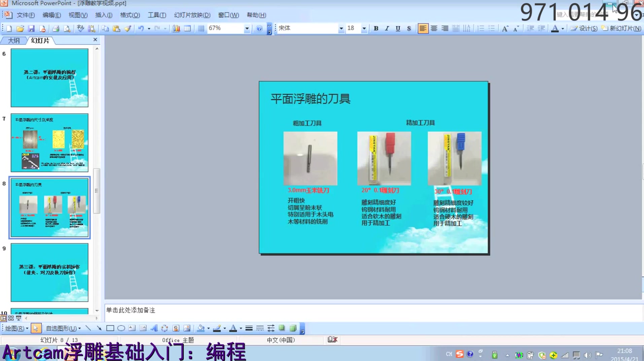The image size is (644, 361).
Task: Enable center text alignment
Action: 433,28
